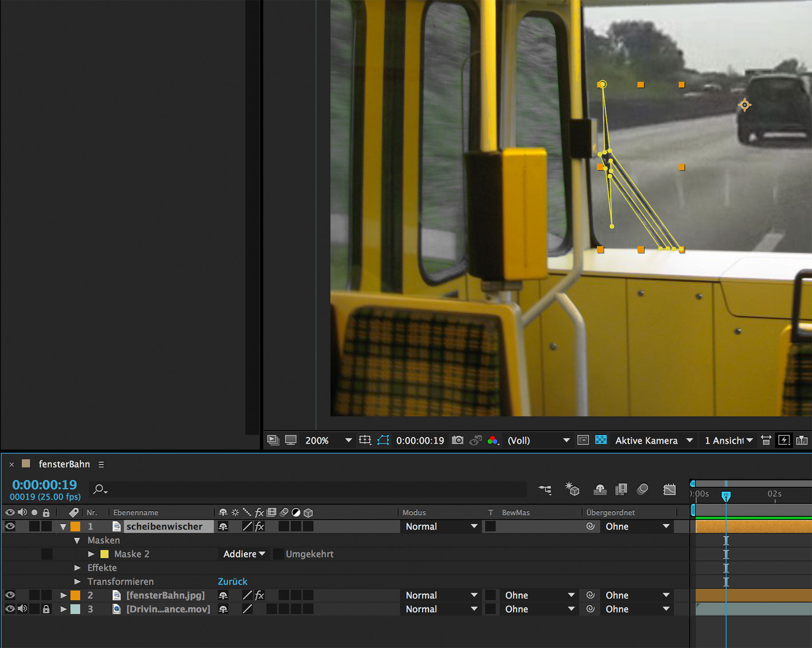
Task: Open the graph editor button
Action: (x=669, y=489)
